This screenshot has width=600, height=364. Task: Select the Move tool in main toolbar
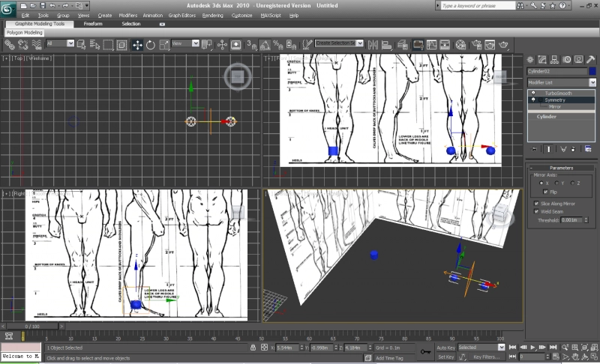[x=138, y=45]
